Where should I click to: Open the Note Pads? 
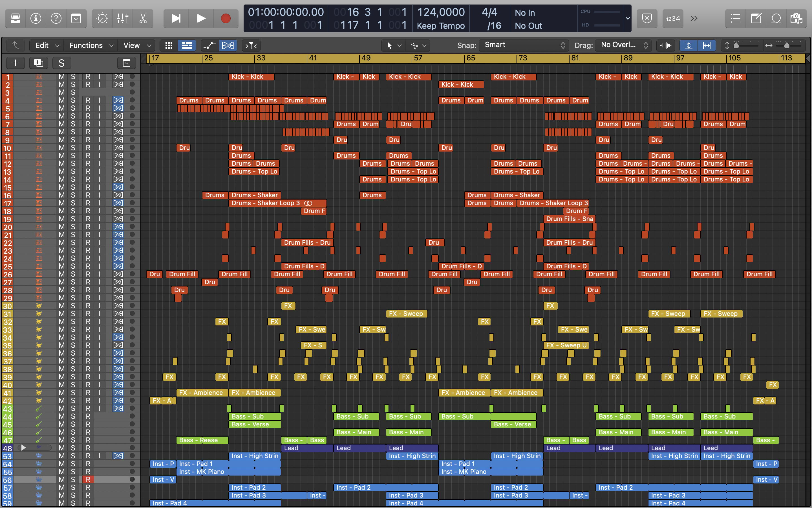[756, 18]
